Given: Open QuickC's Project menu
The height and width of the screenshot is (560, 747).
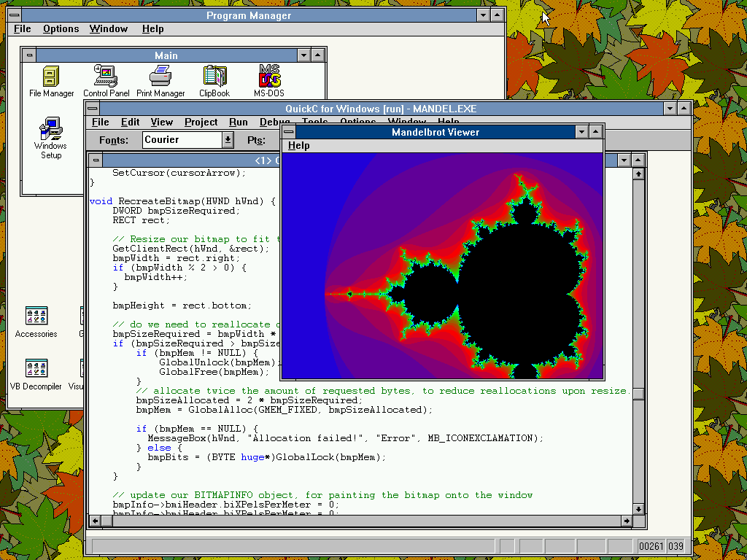Looking at the screenshot, I should 201,122.
